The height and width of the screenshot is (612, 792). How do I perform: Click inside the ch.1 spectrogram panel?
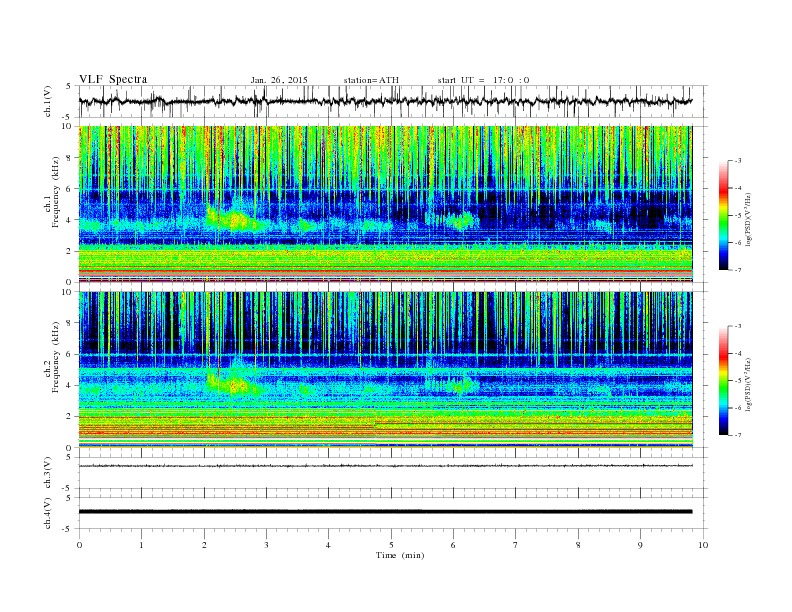tap(385, 204)
